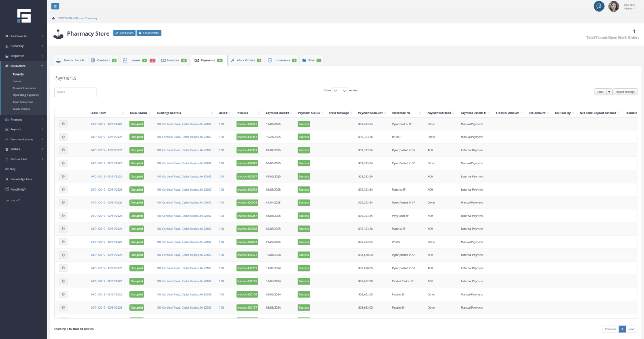
Task: Open the Excel export dropdown arrow
Action: coord(609,92)
